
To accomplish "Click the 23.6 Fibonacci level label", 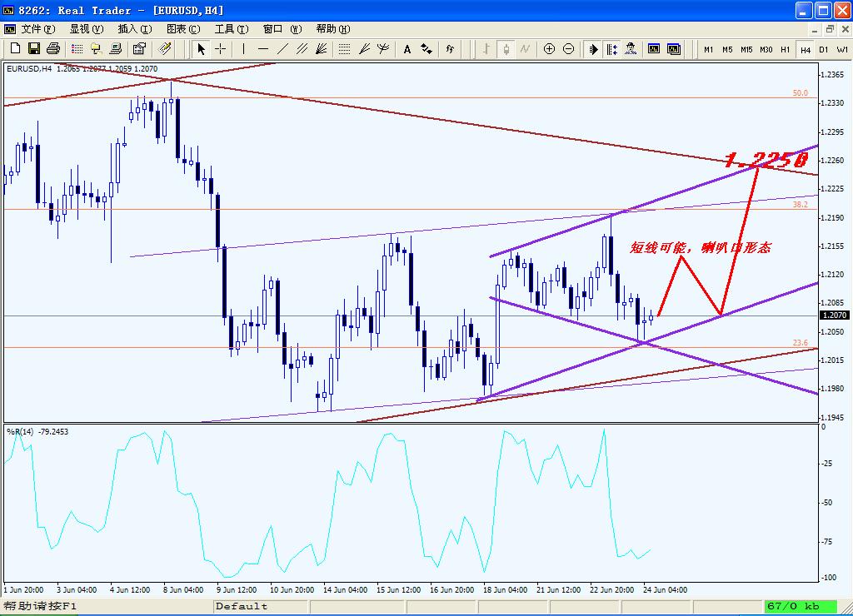I will 801,342.
